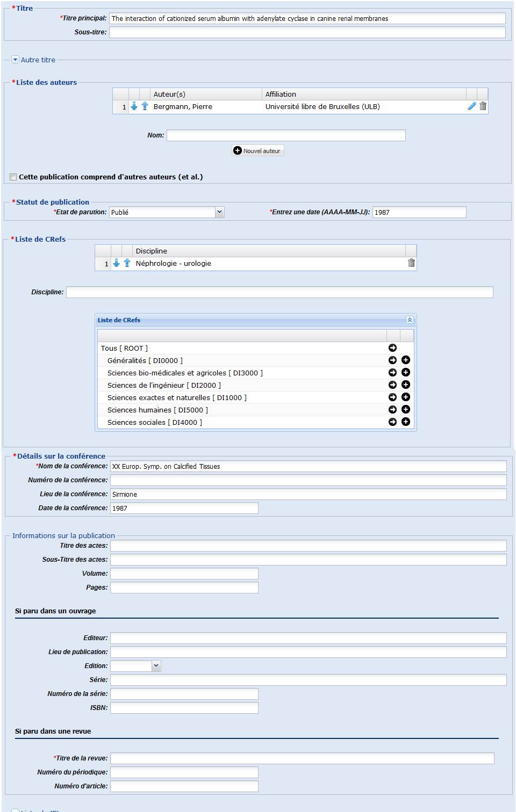The height and width of the screenshot is (812, 516).
Task: Toggle 'Cette publication comprend d'autres auteurs' checkbox
Action: (x=13, y=177)
